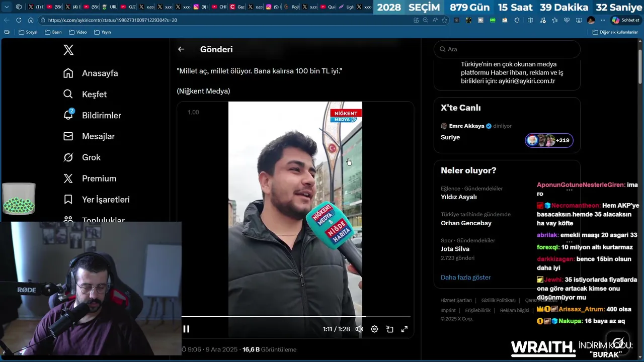
Task: Toggle split screen view icon
Action: [x=530, y=20]
